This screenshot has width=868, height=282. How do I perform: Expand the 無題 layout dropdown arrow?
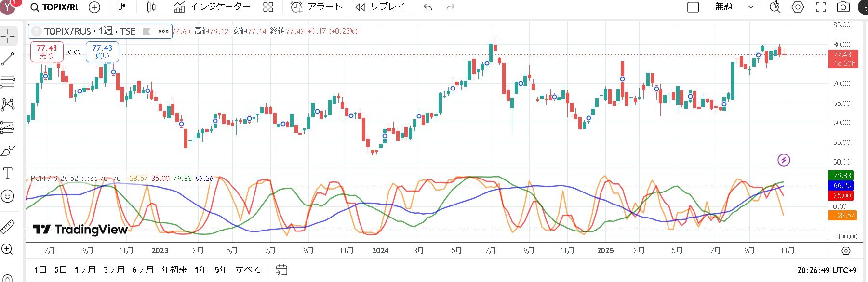tap(750, 7)
